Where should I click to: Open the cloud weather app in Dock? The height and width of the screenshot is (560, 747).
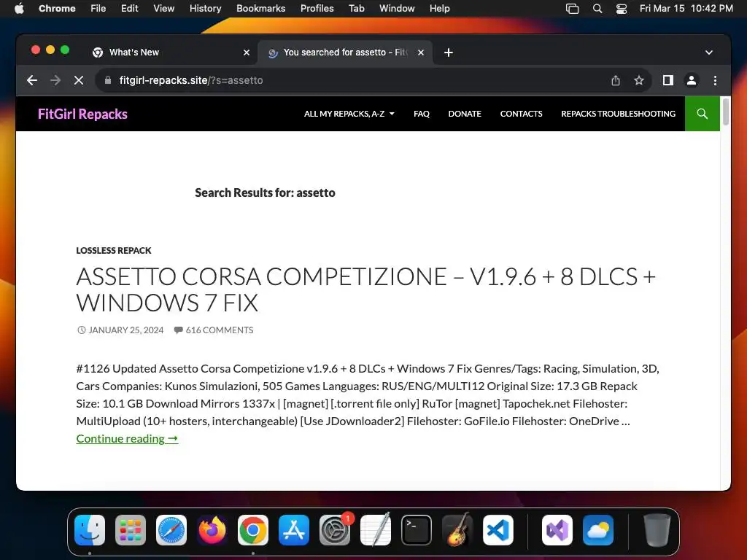click(598, 530)
